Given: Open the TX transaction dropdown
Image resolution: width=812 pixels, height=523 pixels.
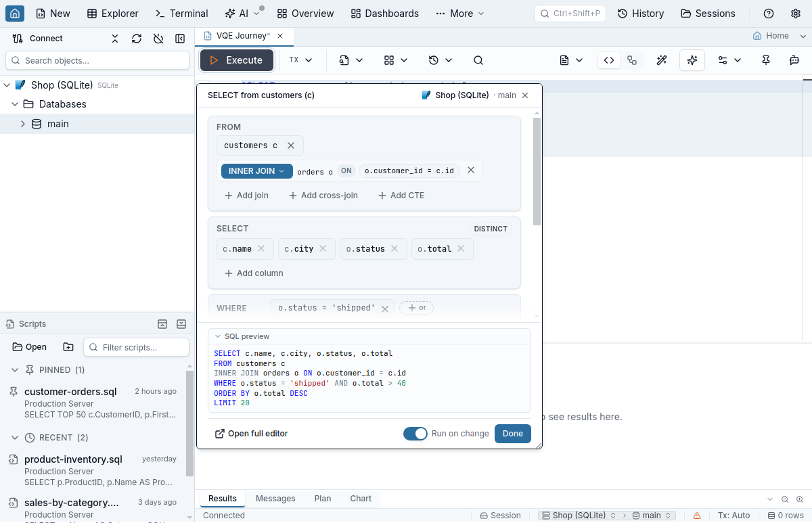Looking at the screenshot, I should [300, 60].
